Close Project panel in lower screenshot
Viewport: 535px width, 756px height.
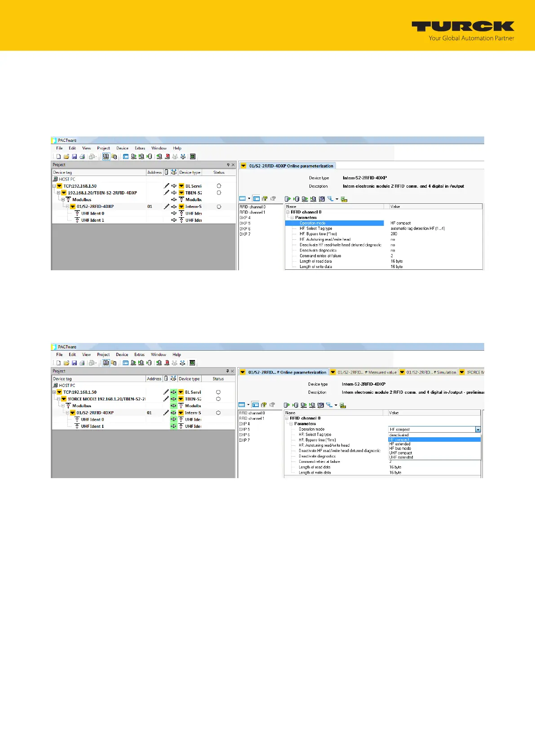pyautogui.click(x=232, y=371)
